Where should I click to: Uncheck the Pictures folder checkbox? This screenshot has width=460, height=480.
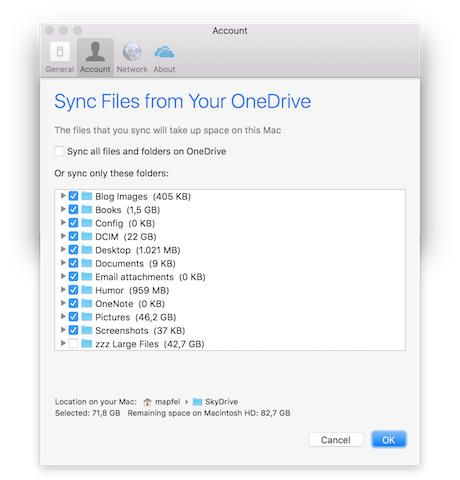click(x=73, y=317)
